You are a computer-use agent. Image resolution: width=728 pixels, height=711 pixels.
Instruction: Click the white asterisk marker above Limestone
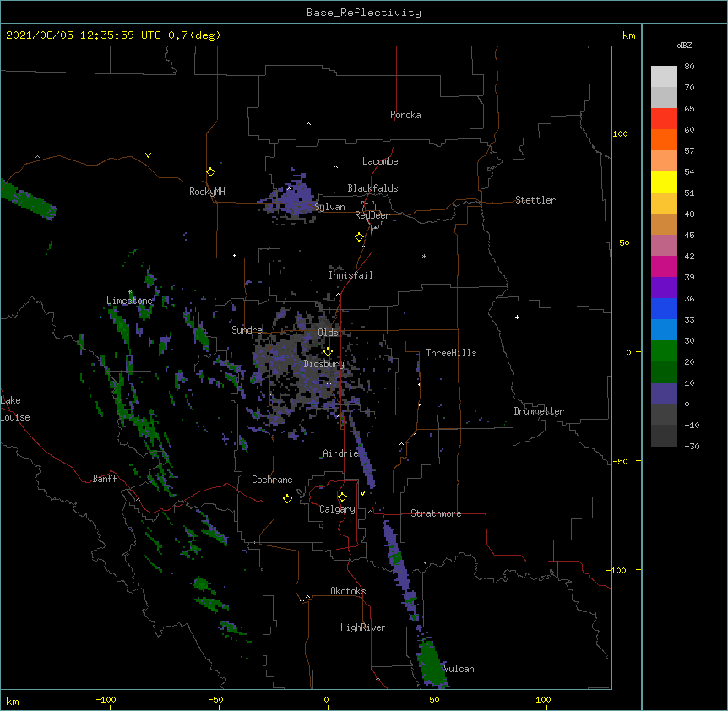(x=130, y=292)
